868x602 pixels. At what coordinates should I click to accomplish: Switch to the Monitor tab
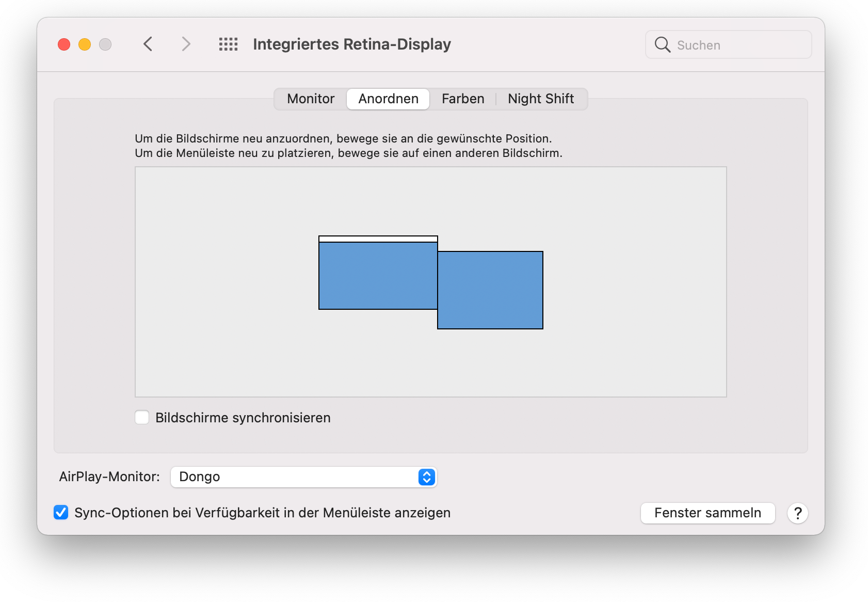click(x=311, y=99)
